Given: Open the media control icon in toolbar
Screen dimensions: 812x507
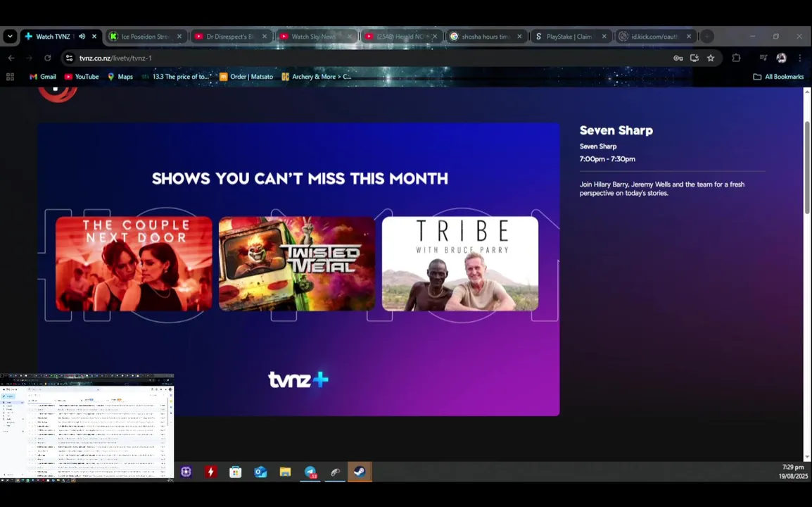Looking at the screenshot, I should 763,58.
